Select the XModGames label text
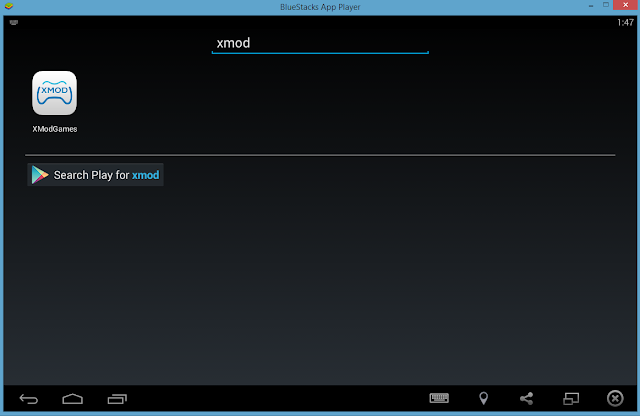 (55, 129)
